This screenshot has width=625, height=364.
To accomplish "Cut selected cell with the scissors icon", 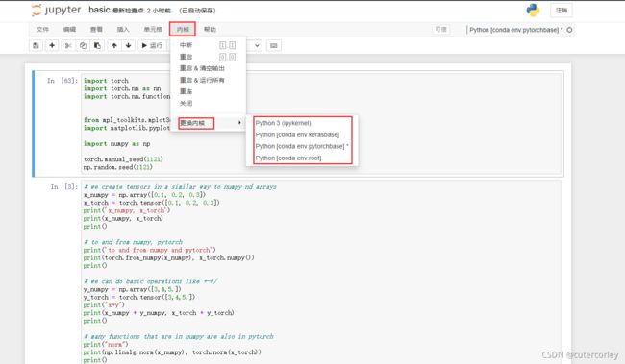I will coord(68,45).
